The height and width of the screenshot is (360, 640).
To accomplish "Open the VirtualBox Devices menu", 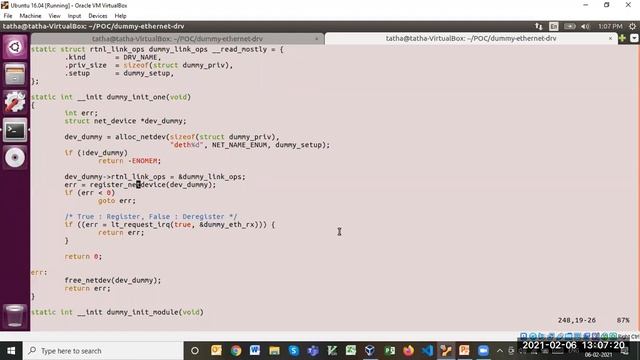I will point(98,16).
